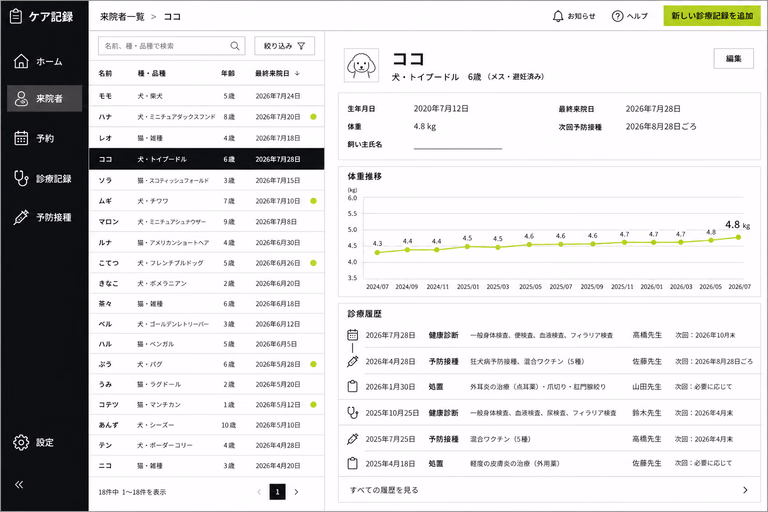This screenshot has height=512, width=768.
Task: Click the ケア記録 clipboard logo icon
Action: (16, 17)
